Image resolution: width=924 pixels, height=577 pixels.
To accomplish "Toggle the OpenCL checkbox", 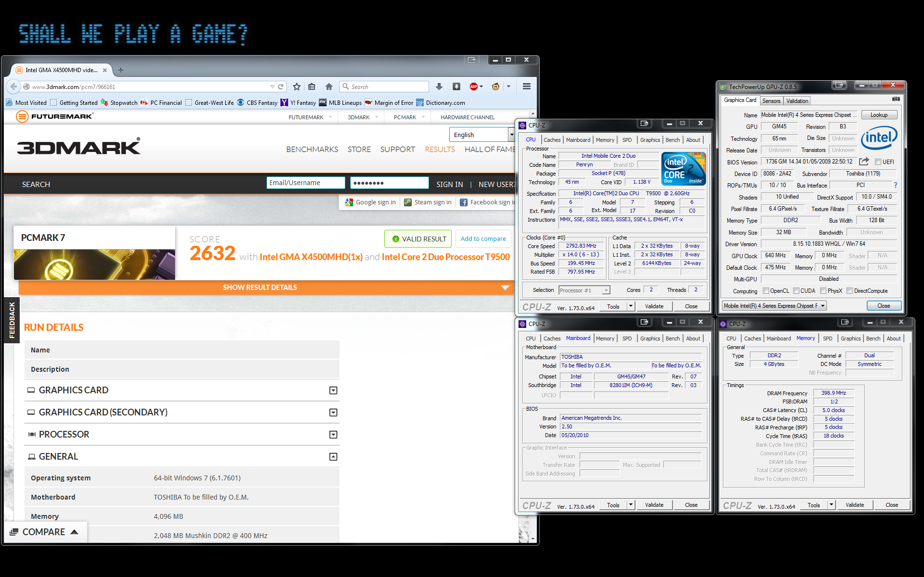I will [x=766, y=291].
